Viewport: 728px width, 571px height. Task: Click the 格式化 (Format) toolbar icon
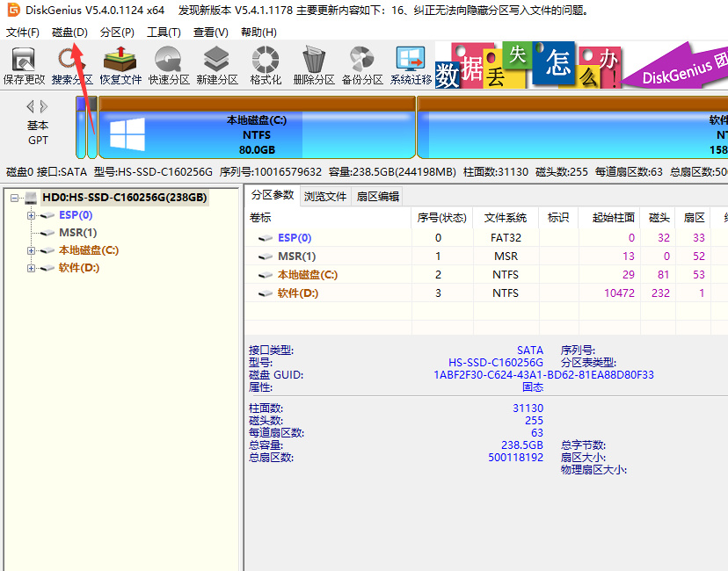265,66
